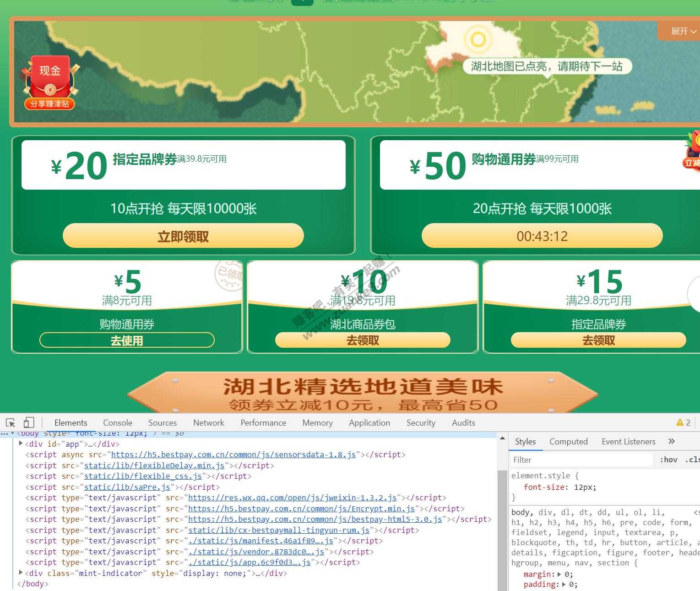The width and height of the screenshot is (700, 591).
Task: Click the ¥50 购物通用券 coupon header
Action: click(540, 165)
